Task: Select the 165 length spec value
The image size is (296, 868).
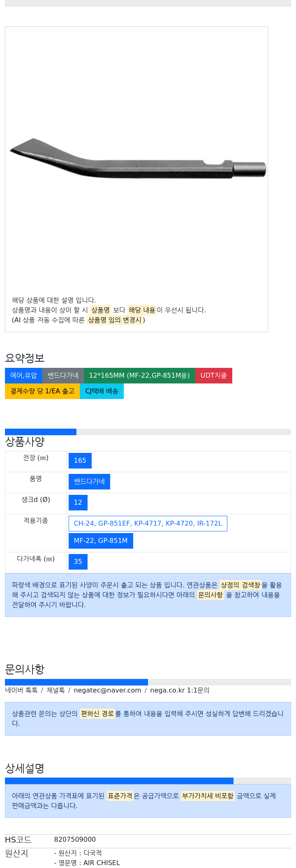Action: pyautogui.click(x=80, y=461)
